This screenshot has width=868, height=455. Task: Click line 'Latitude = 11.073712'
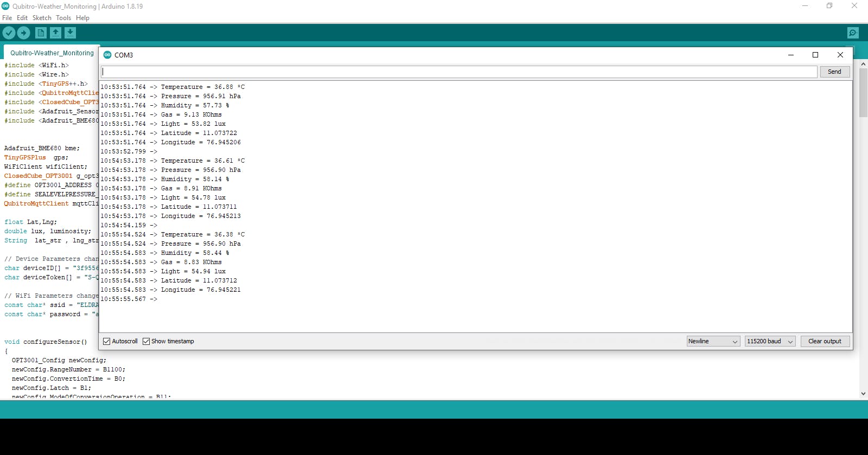click(x=199, y=280)
